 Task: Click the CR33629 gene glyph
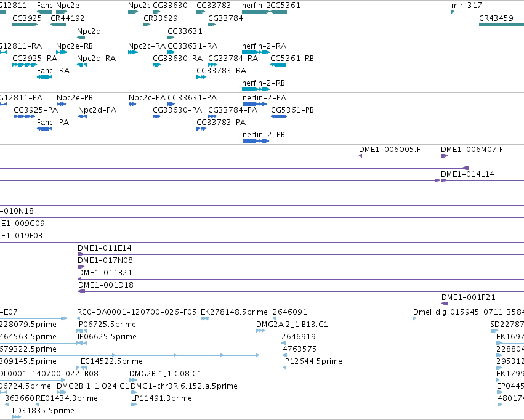point(147,25)
